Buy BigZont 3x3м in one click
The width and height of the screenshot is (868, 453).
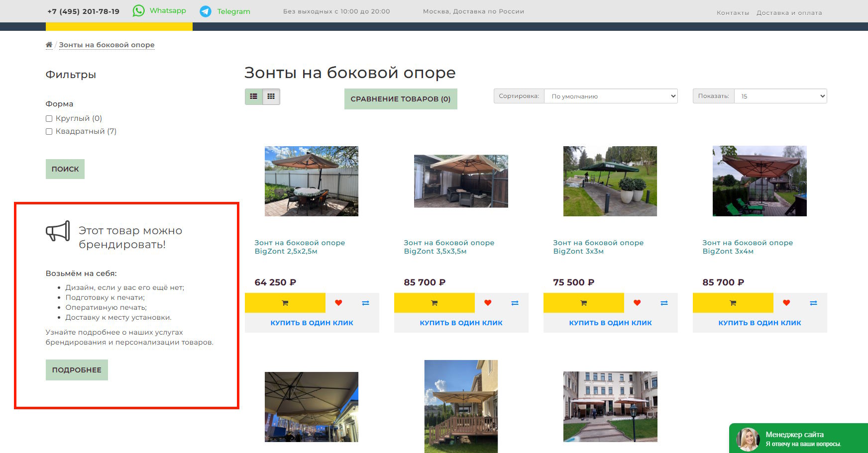610,323
